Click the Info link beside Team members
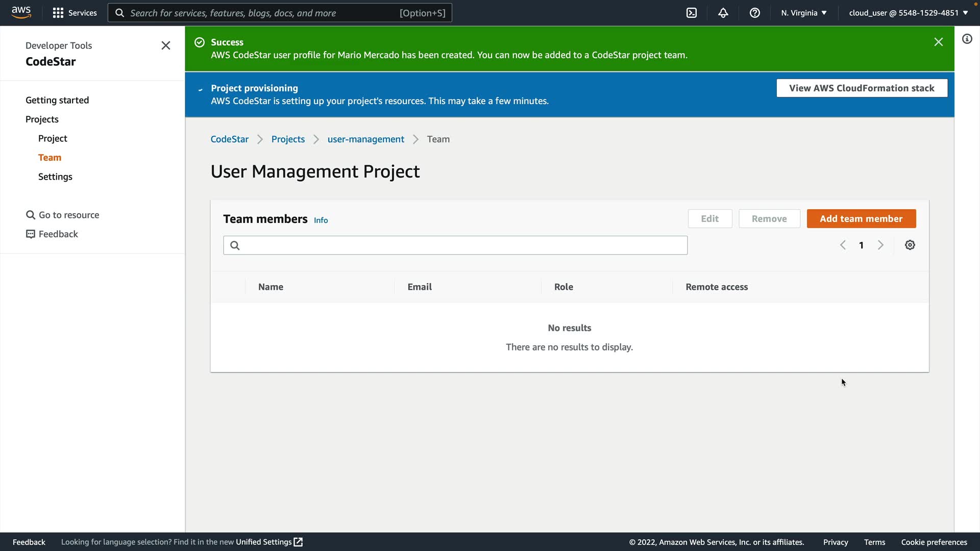The height and width of the screenshot is (551, 980). (x=321, y=220)
